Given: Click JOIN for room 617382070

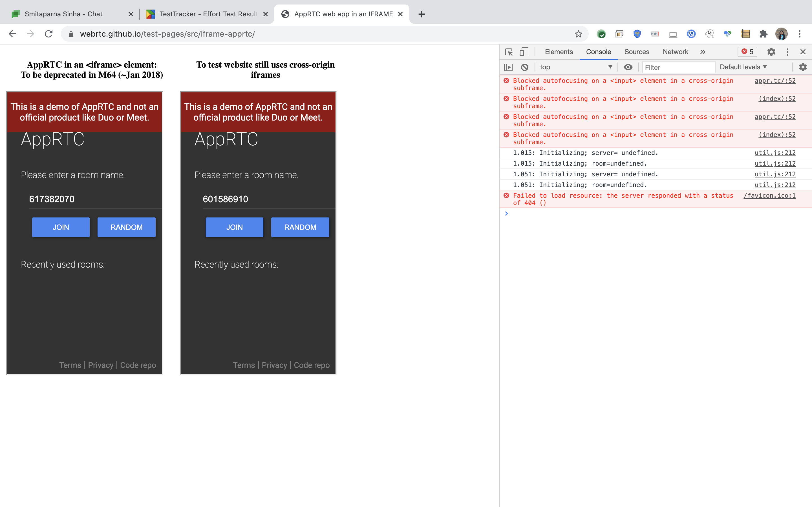Looking at the screenshot, I should click(x=61, y=227).
